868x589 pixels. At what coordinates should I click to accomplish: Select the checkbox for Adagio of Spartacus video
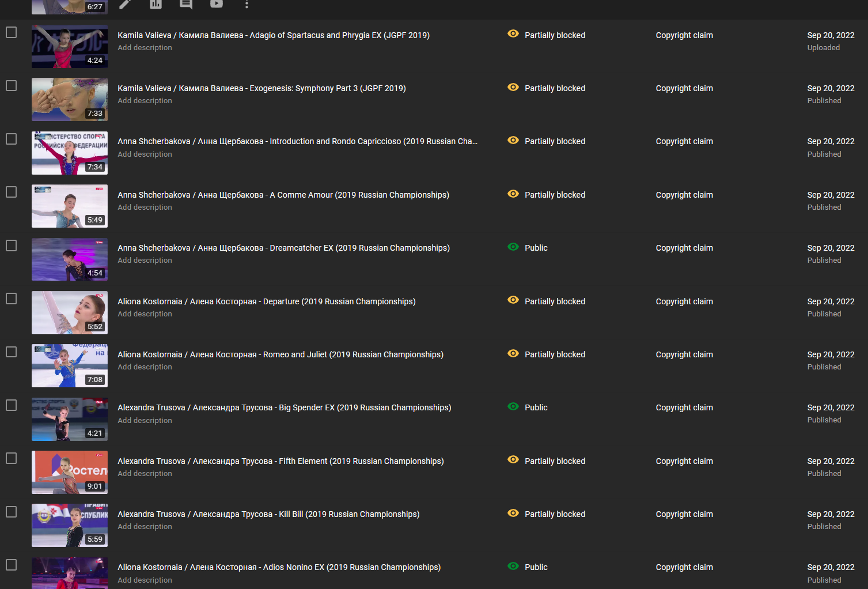pyautogui.click(x=11, y=32)
